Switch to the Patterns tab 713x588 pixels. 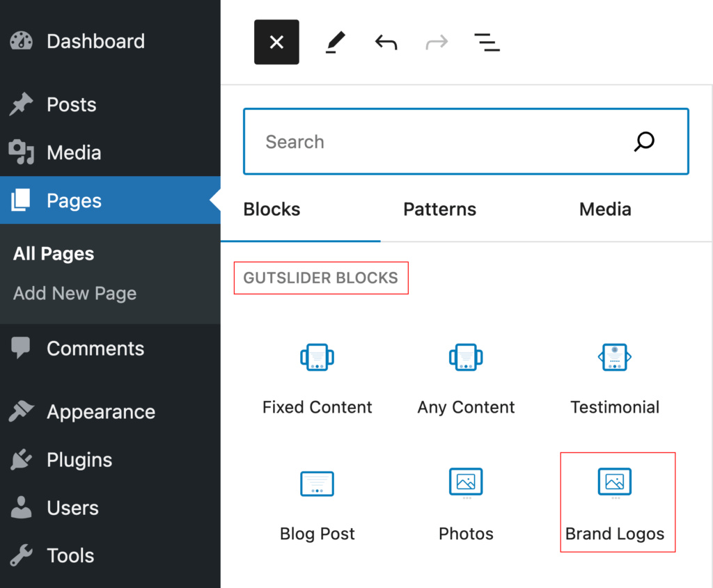pyautogui.click(x=439, y=209)
